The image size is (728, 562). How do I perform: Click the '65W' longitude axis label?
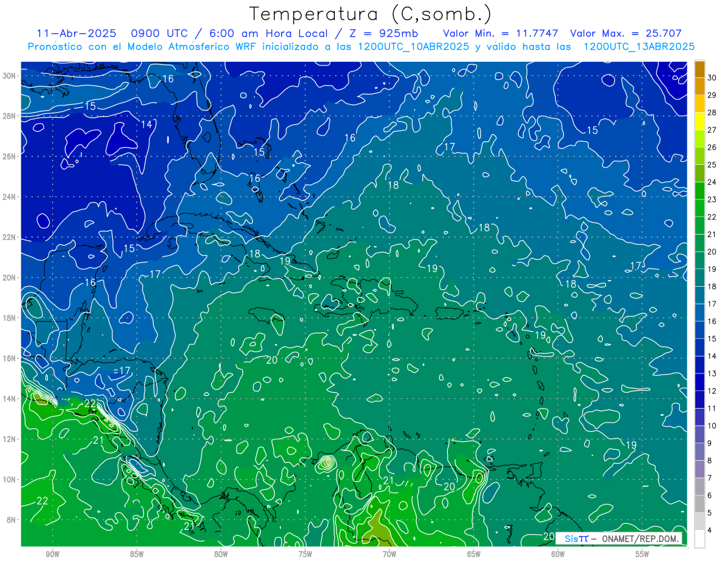474,555
